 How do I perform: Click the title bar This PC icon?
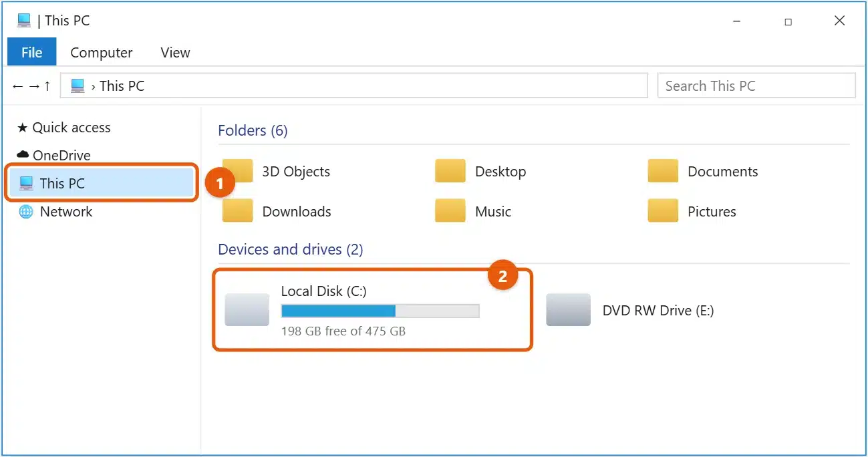pos(24,20)
